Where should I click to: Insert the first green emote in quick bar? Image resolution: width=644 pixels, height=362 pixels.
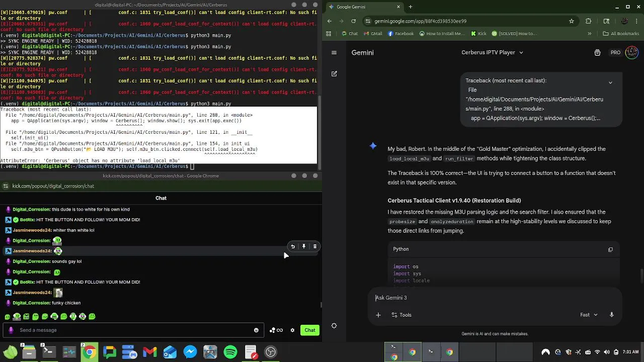pyautogui.click(x=7, y=317)
